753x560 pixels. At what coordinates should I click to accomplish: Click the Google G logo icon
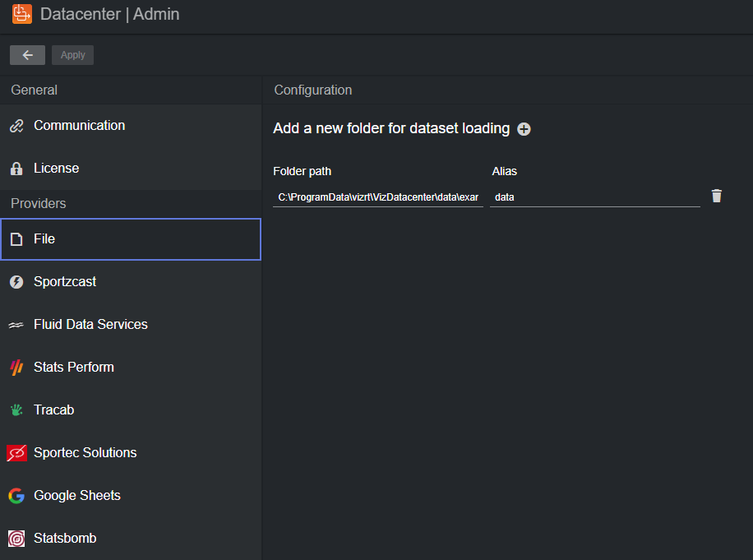pyautogui.click(x=16, y=496)
